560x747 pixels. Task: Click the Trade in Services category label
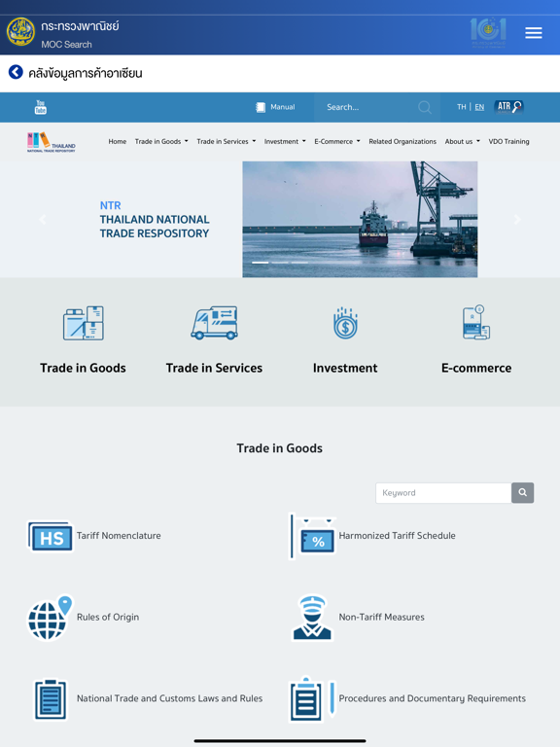tap(214, 368)
